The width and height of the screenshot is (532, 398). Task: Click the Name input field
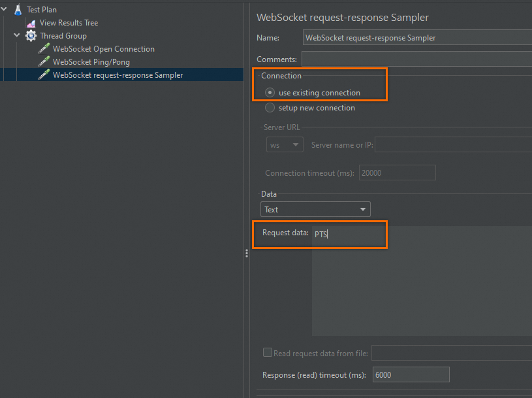pos(418,38)
